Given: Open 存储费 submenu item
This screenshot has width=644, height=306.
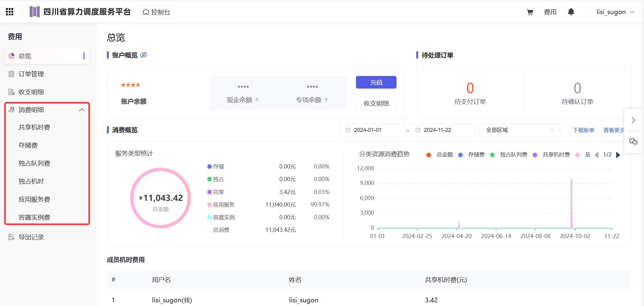Looking at the screenshot, I should (28, 145).
